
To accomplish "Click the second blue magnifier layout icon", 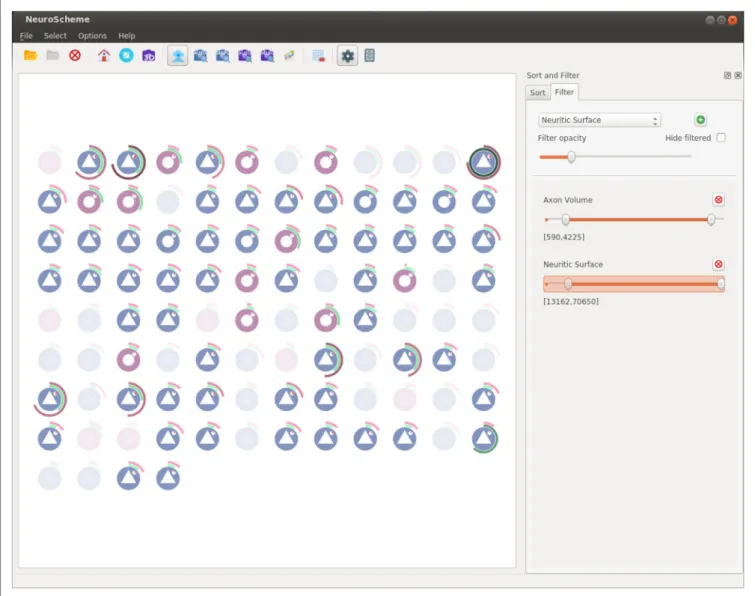I will point(222,56).
